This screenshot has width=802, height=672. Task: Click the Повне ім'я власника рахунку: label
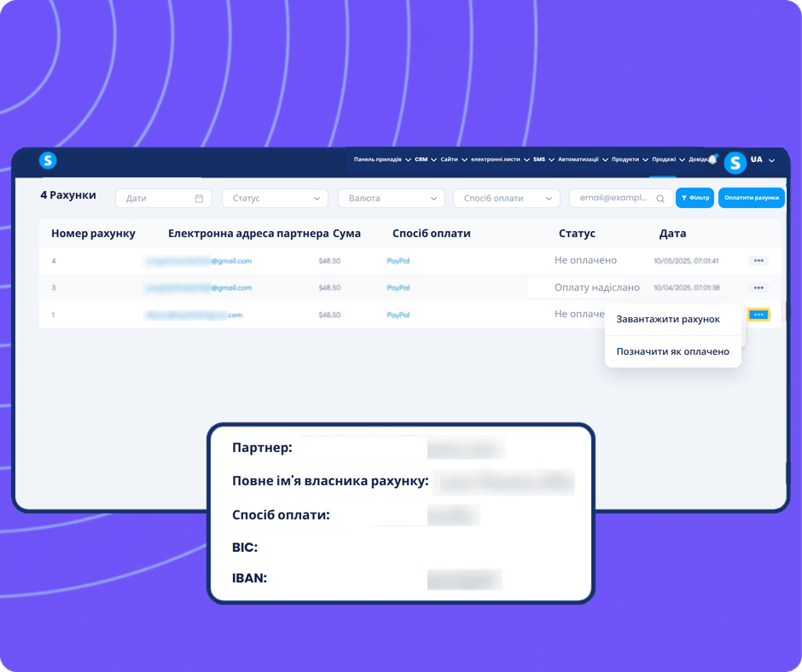pyautogui.click(x=330, y=481)
